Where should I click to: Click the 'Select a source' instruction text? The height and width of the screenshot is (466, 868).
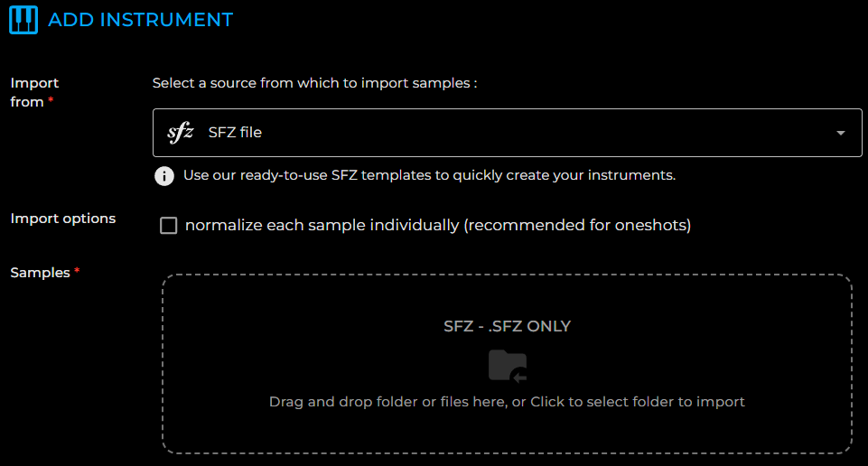[x=314, y=83]
